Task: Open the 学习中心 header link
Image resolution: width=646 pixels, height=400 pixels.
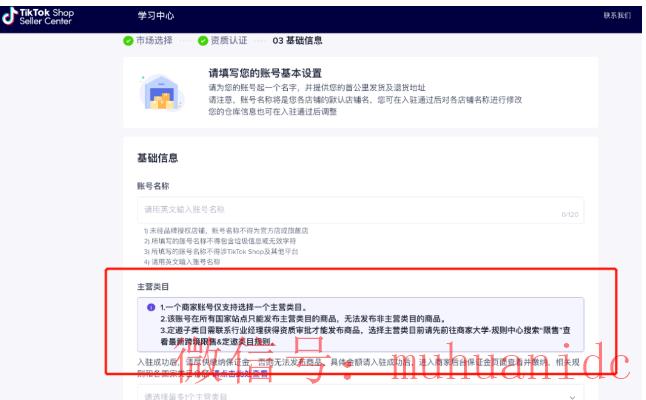Action: coord(156,16)
